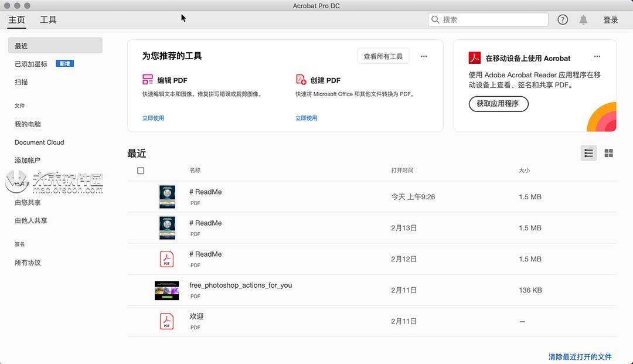Open 已添加星标 in the sidebar

31,64
